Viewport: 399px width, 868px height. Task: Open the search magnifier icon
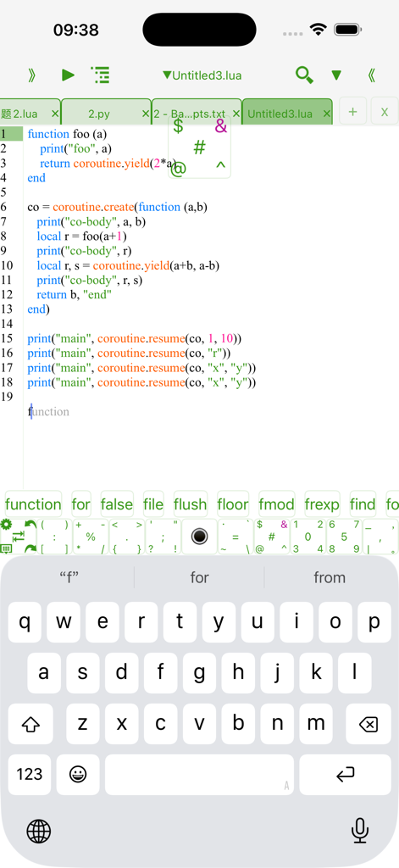(304, 75)
